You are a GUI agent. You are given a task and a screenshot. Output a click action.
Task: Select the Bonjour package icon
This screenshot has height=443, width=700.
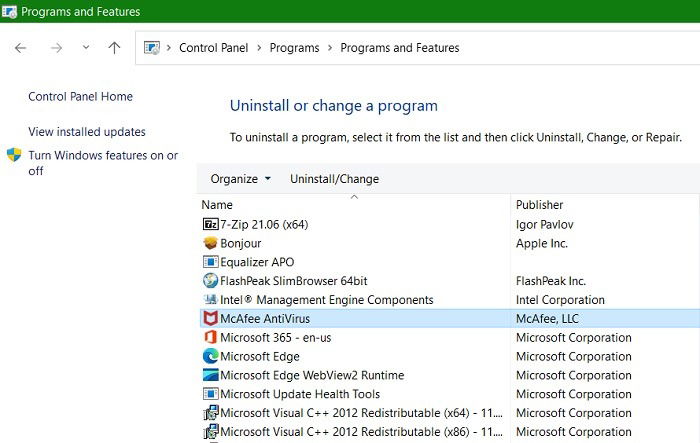point(210,243)
